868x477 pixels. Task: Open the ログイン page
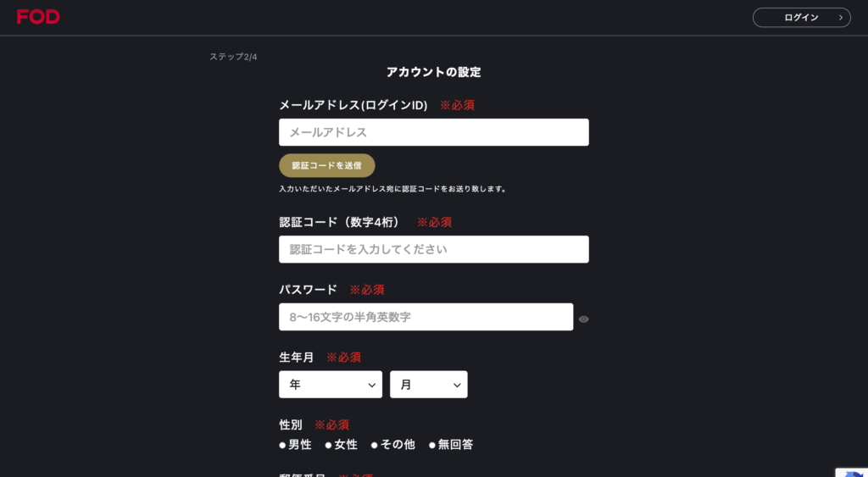[x=801, y=18]
